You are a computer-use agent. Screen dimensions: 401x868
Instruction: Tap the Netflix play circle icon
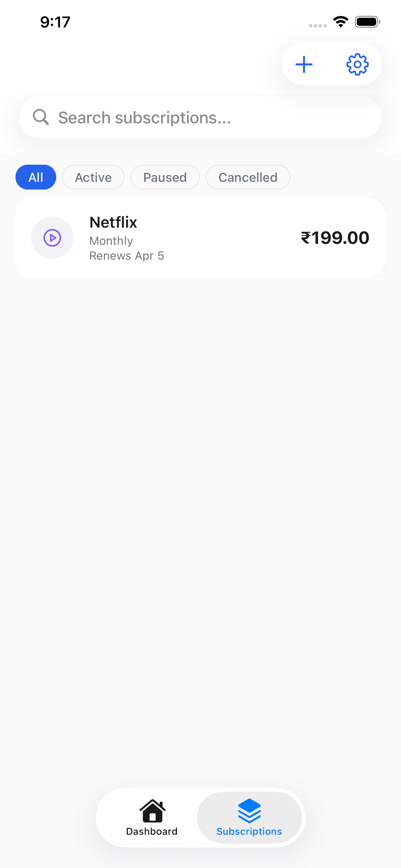52,238
